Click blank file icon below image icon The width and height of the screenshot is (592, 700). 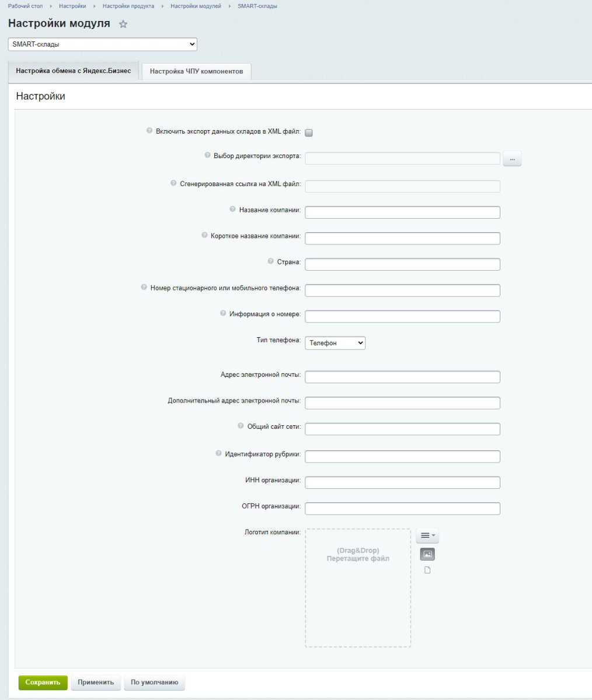(x=427, y=570)
